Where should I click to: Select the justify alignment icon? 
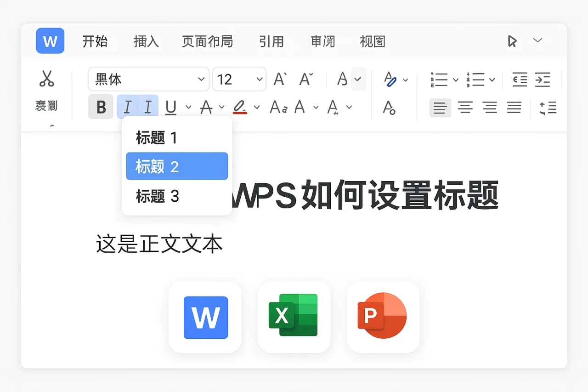pyautogui.click(x=514, y=108)
